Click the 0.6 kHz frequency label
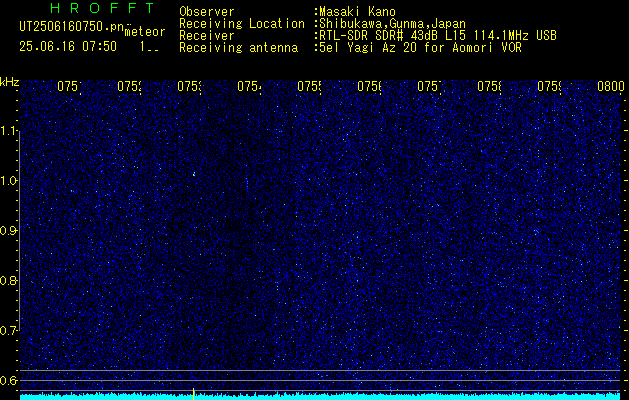This screenshot has width=629, height=400. [x=9, y=380]
